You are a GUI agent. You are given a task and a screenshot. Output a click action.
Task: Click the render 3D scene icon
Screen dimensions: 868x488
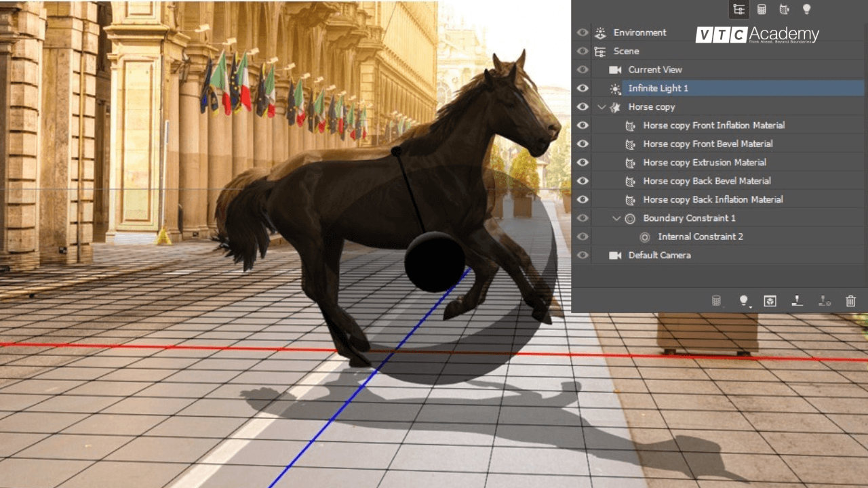pos(770,301)
